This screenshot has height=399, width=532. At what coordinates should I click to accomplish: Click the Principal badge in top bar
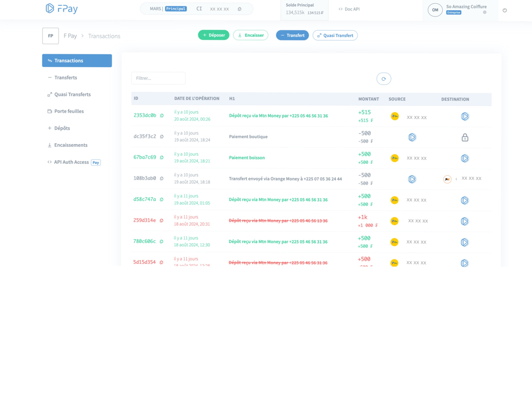(176, 9)
